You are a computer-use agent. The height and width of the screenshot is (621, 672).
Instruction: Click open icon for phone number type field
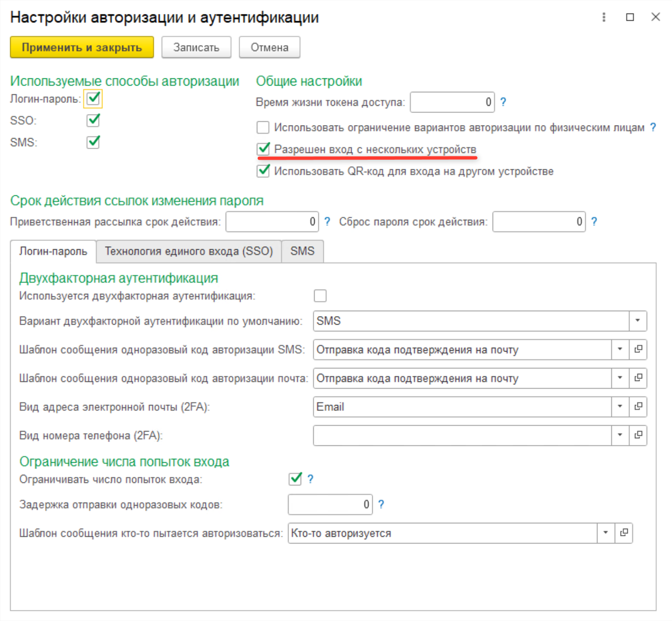[x=638, y=435]
